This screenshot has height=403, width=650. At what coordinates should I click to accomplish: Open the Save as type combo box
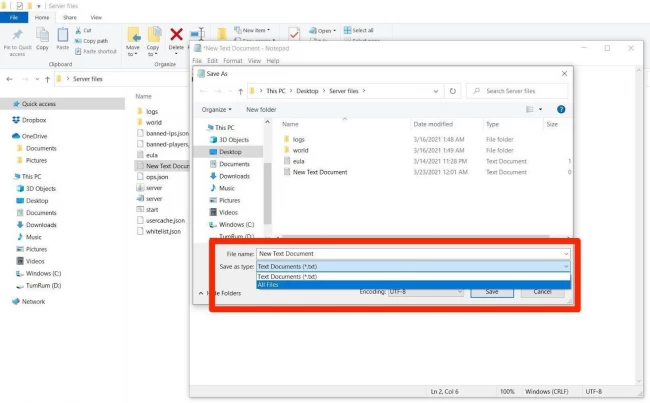point(413,266)
